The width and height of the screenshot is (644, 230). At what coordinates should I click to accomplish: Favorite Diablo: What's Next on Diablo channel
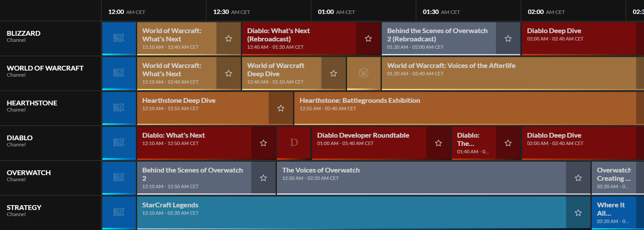coord(263,143)
